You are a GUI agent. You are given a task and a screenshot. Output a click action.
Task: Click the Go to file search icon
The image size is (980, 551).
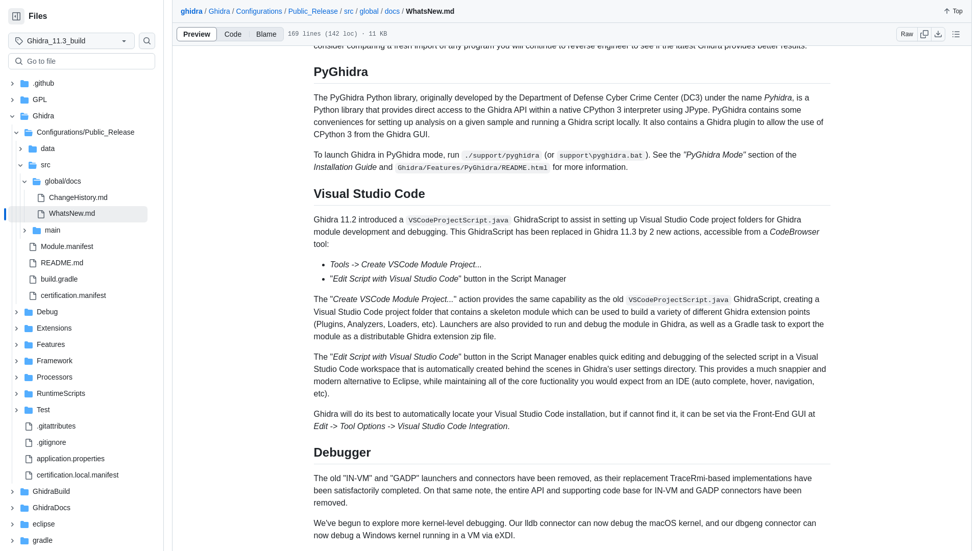click(18, 61)
